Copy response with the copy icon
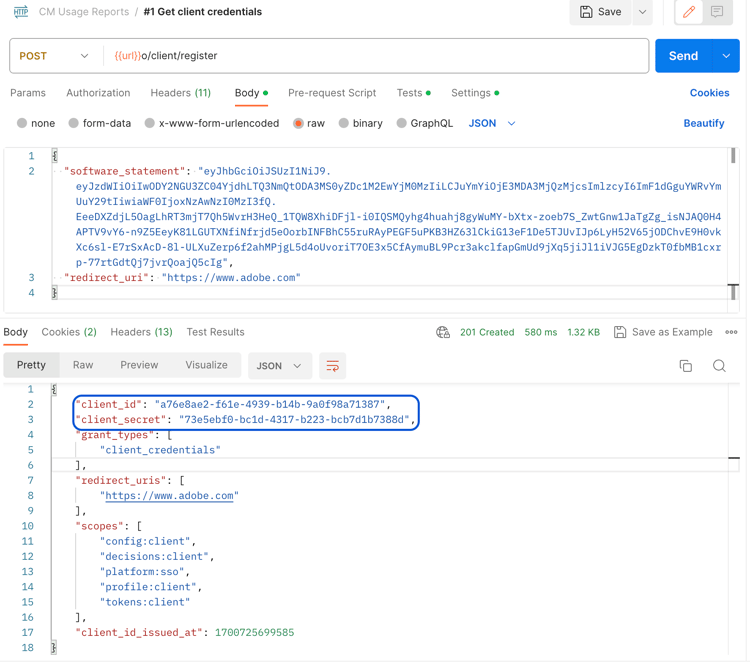 (x=686, y=366)
